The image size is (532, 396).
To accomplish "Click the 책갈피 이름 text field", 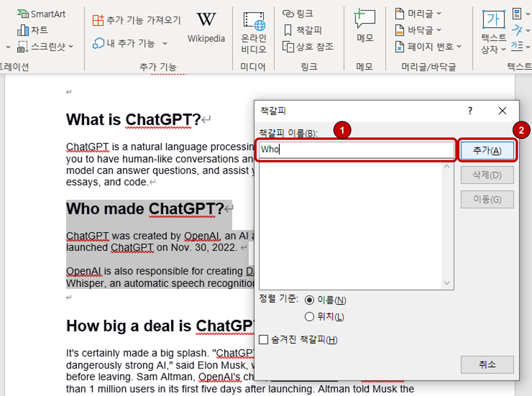I will coord(356,150).
